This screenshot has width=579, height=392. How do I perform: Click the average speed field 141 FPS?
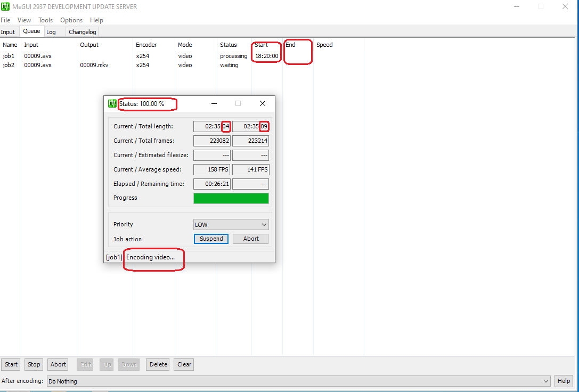250,169
